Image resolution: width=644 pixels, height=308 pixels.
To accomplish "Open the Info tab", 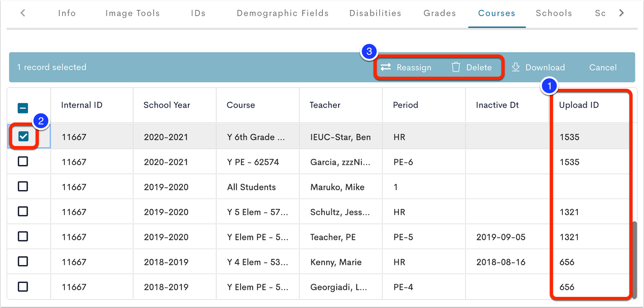I will (67, 13).
